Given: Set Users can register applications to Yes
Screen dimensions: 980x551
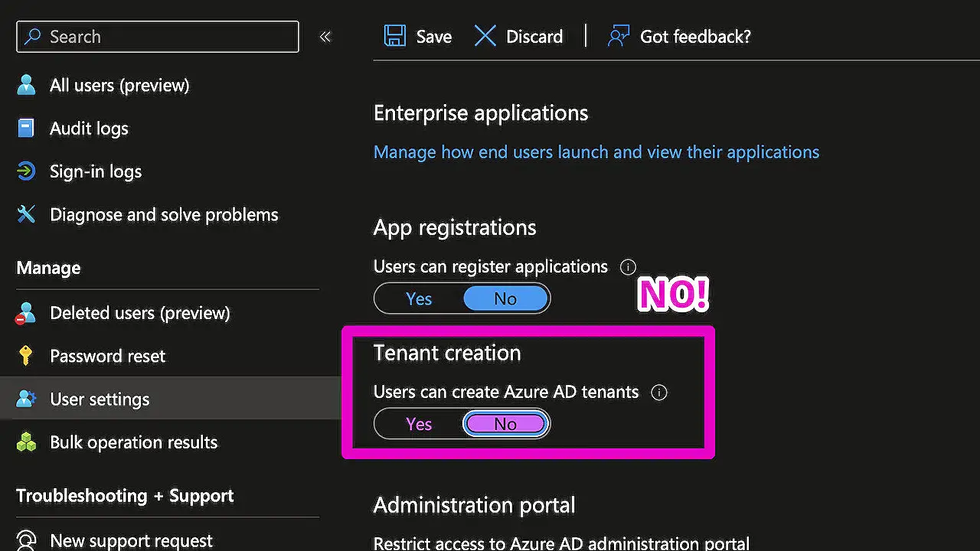Looking at the screenshot, I should click(418, 298).
